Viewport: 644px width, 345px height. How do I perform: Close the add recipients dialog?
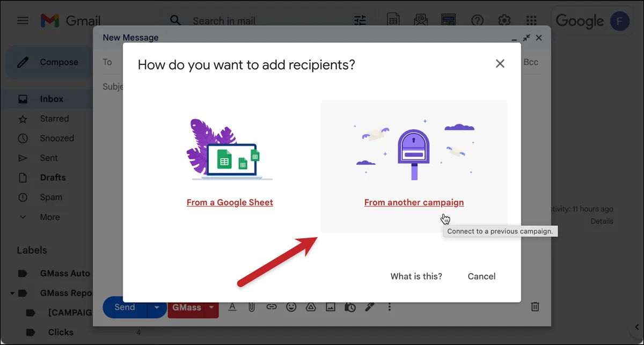[x=500, y=63]
